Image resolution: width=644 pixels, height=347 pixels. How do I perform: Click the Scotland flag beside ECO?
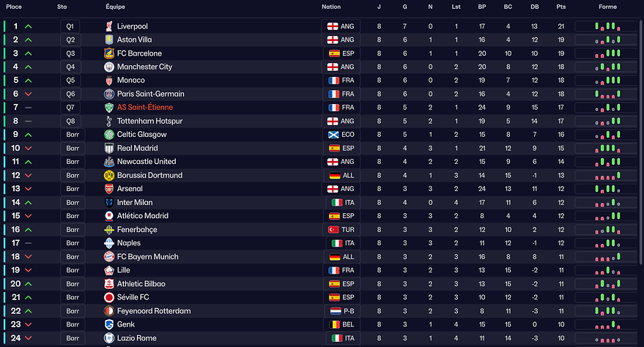click(x=333, y=135)
